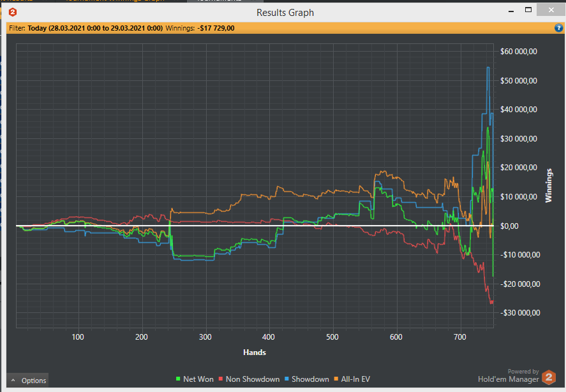Viewport: 566px width, 392px height.
Task: Click the '$10 000,00' axis label
Action: click(x=518, y=197)
